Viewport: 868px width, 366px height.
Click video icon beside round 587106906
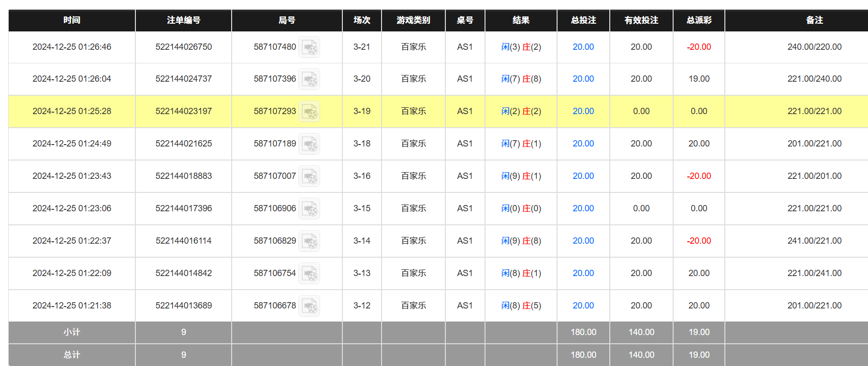[x=309, y=209]
